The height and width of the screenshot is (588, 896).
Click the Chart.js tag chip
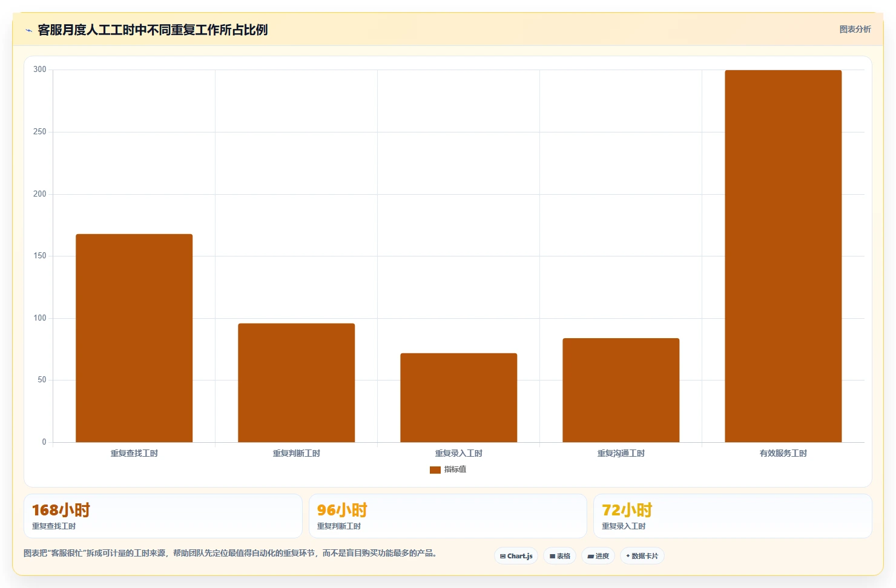coord(516,556)
